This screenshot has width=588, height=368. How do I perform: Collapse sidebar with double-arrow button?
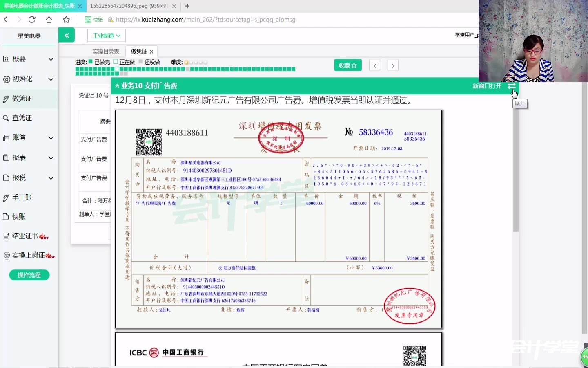(67, 36)
